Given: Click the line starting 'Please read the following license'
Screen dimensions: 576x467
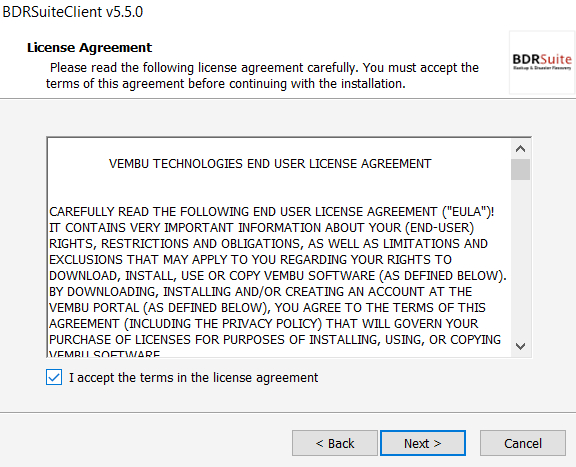Looking at the screenshot, I should click(x=264, y=68).
